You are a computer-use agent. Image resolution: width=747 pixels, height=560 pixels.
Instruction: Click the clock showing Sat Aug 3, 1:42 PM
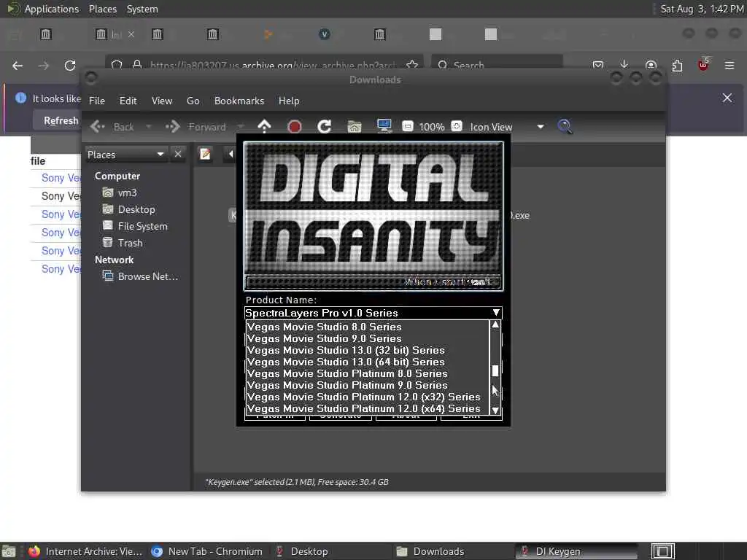point(701,9)
